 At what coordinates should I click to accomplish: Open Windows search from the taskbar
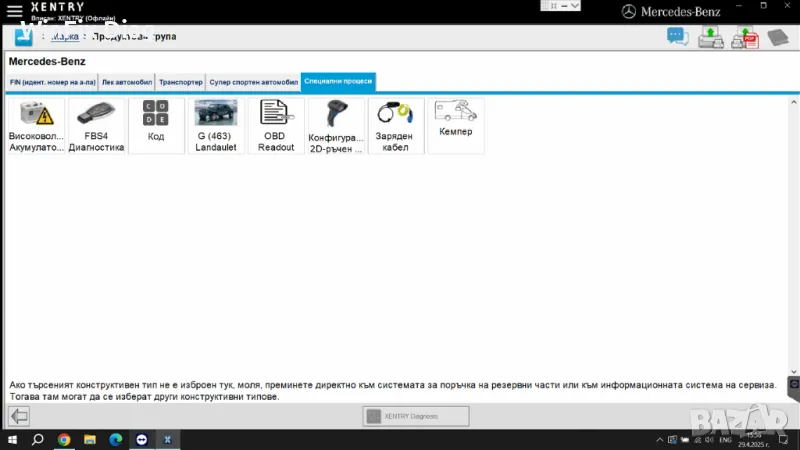point(38,439)
